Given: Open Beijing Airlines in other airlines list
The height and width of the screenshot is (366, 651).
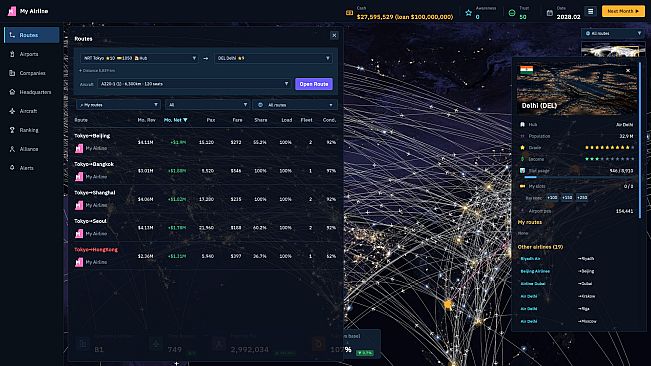Looking at the screenshot, I should (x=535, y=271).
